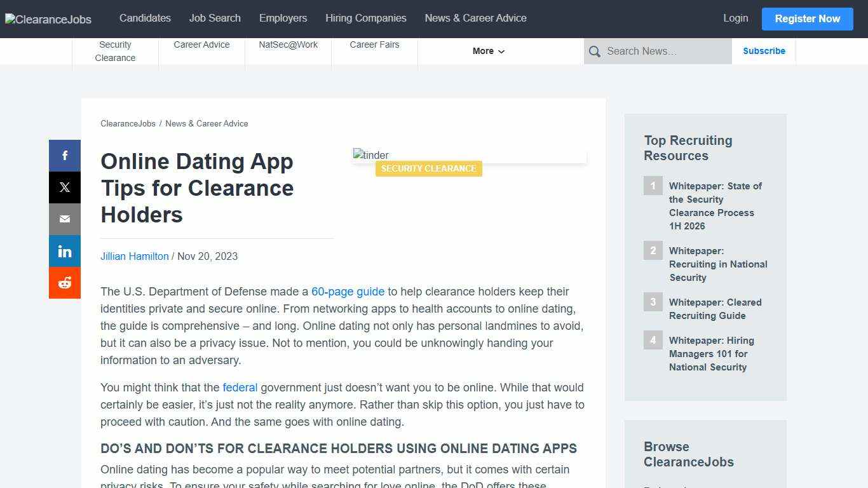Image resolution: width=868 pixels, height=488 pixels.
Task: View author Jillian Hamilton's profile
Action: (134, 256)
